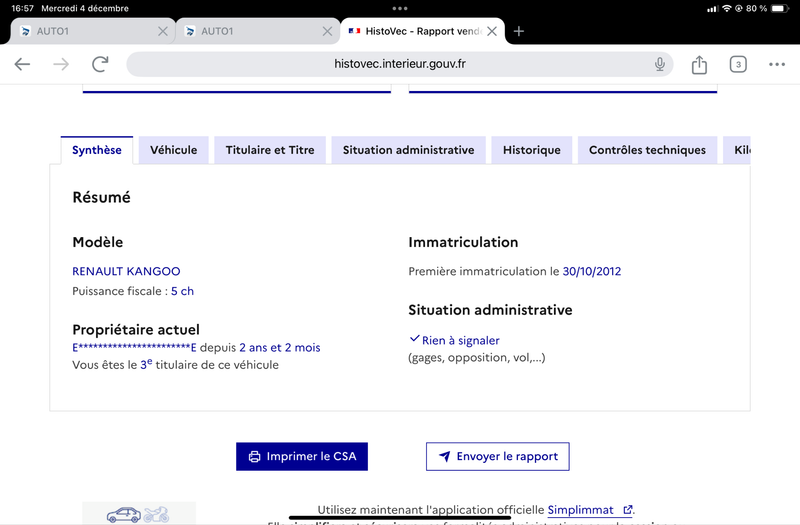Click the 30/10/2012 registration date
This screenshot has width=800, height=525.
[591, 271]
